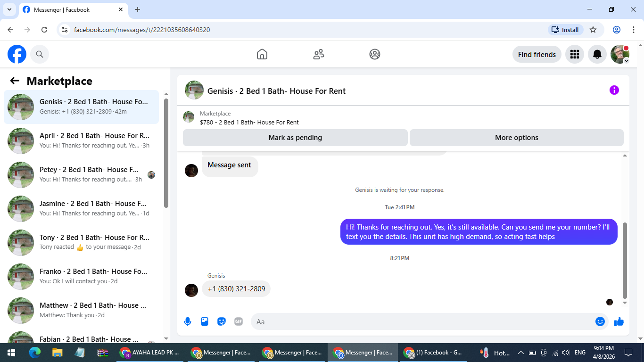Open the notifications bell
This screenshot has height=362, width=644.
[x=597, y=54]
